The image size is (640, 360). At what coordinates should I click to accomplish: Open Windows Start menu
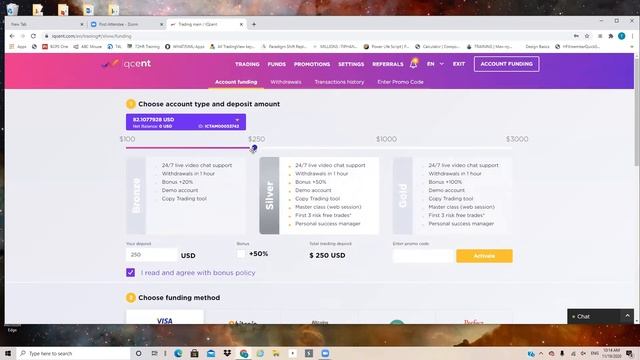[8, 353]
